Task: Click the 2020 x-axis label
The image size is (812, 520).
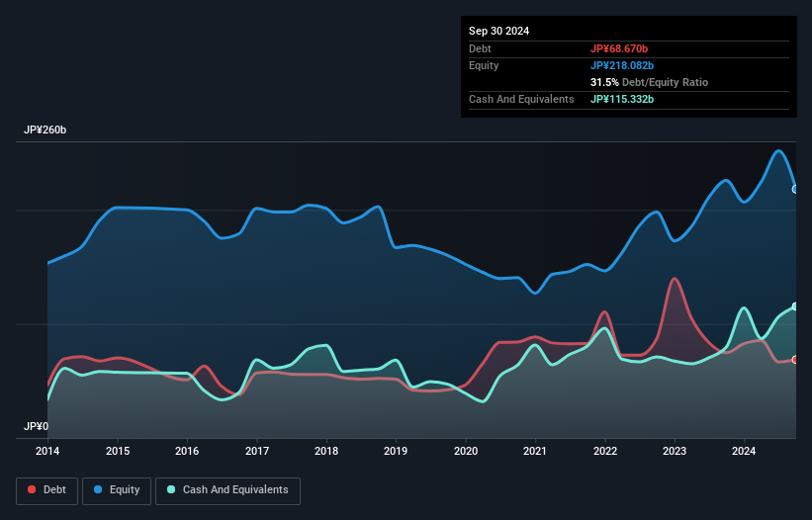Action: [466, 451]
